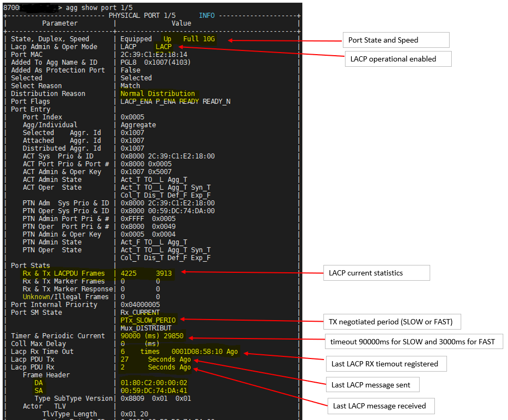Select ACT Sys Prio value '0x8000 2C:39:C1:E2:18:00'
Screen dimensions: 508x420
(168, 156)
